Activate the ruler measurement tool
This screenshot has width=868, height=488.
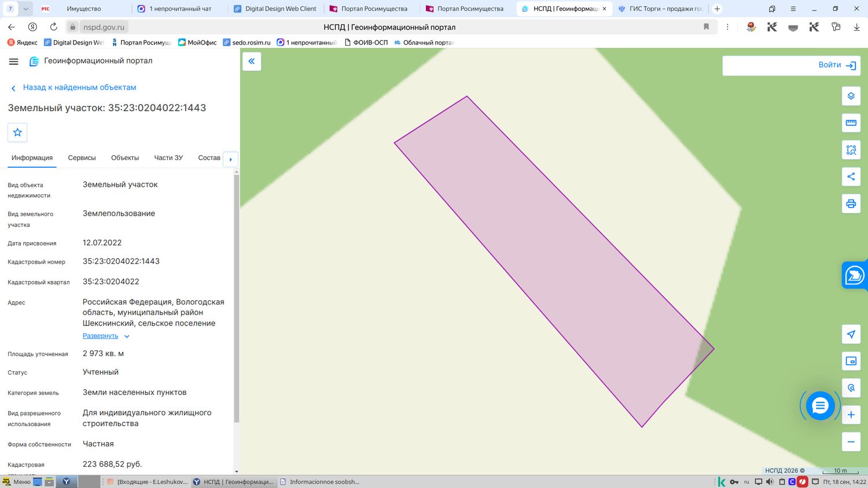point(851,123)
